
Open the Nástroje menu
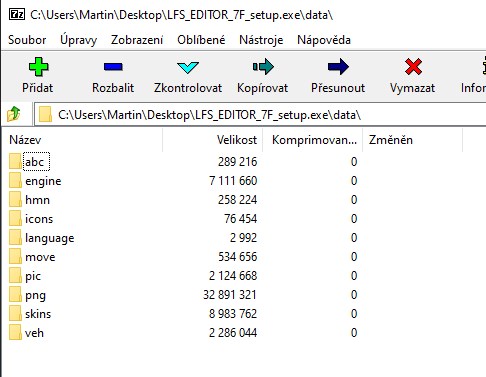point(261,40)
